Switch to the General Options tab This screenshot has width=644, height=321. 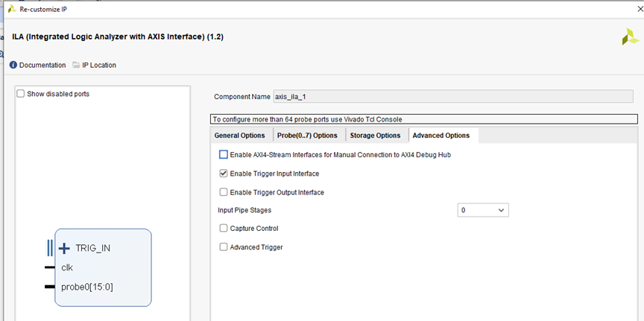pos(239,136)
